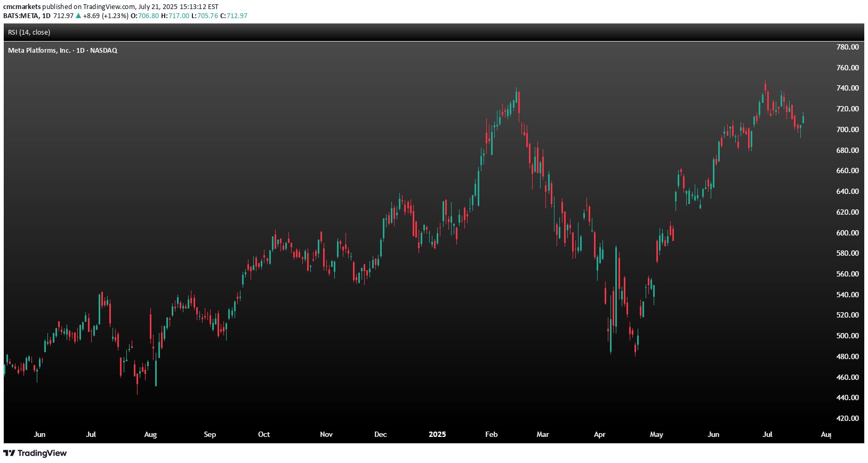868x463 pixels.
Task: Select the Mar marker on the time axis
Action: (x=543, y=435)
